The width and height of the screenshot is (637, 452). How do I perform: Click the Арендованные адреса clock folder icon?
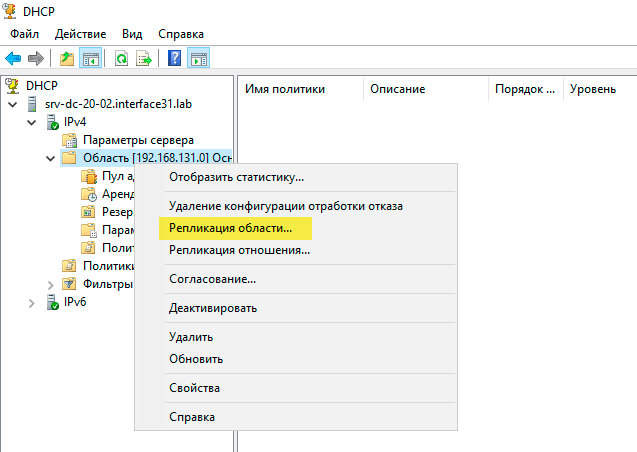[x=89, y=194]
